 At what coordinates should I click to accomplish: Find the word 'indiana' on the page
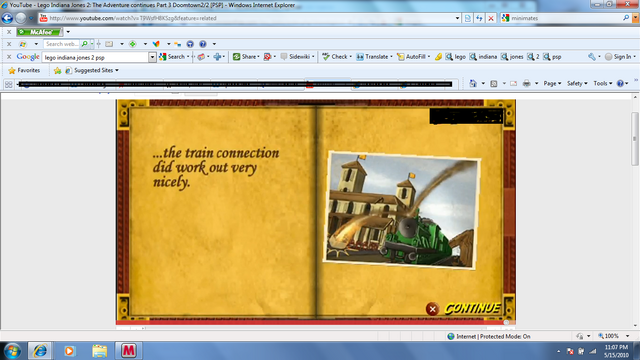(483, 57)
